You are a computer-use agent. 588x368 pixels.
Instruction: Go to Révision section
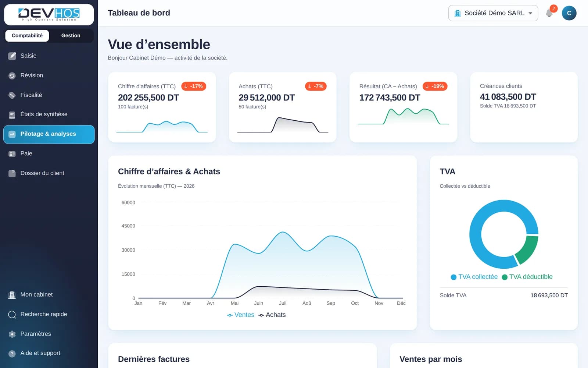pos(49,75)
